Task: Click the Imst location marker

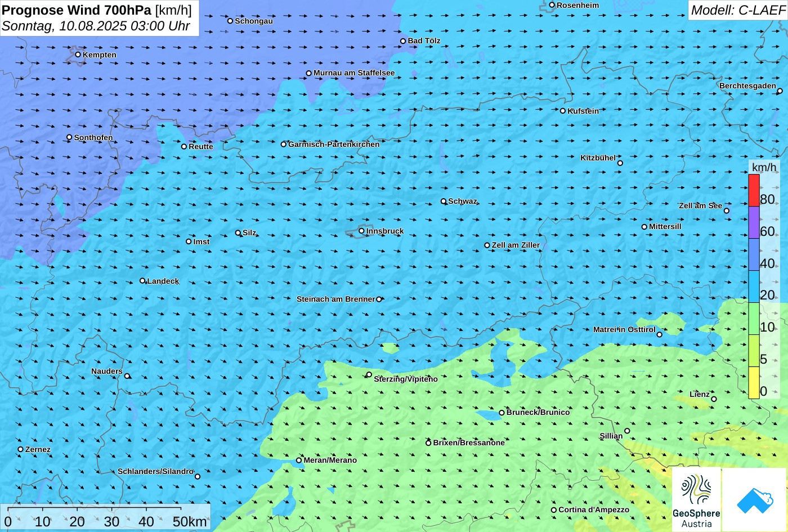Action: click(x=189, y=242)
